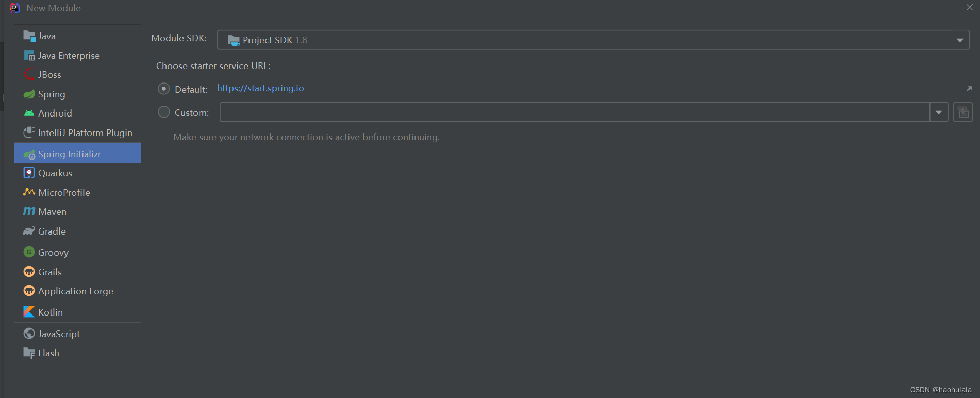
Task: Open the custom URL browse button icon
Action: (962, 112)
